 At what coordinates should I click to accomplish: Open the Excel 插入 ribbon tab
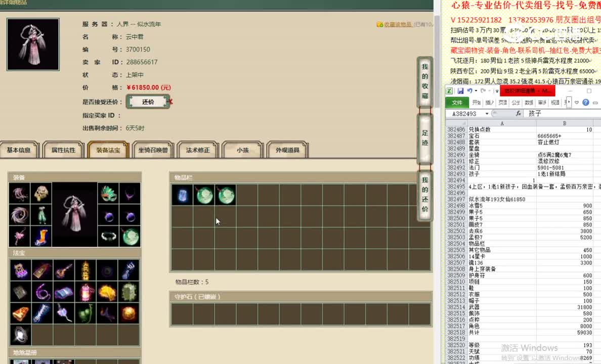point(490,103)
